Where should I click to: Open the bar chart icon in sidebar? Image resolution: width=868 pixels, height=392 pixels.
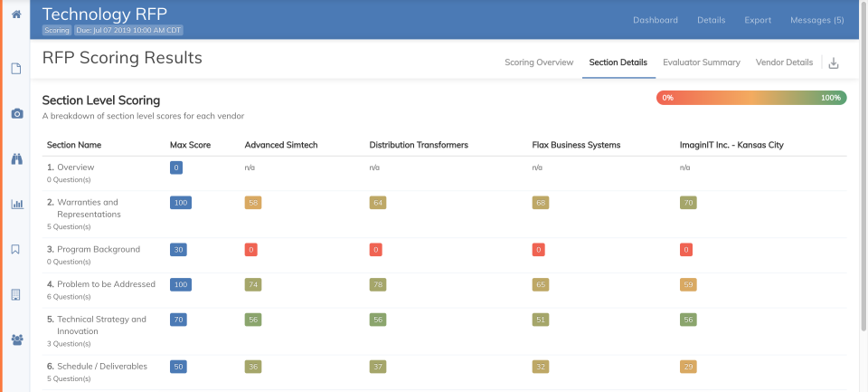(16, 205)
